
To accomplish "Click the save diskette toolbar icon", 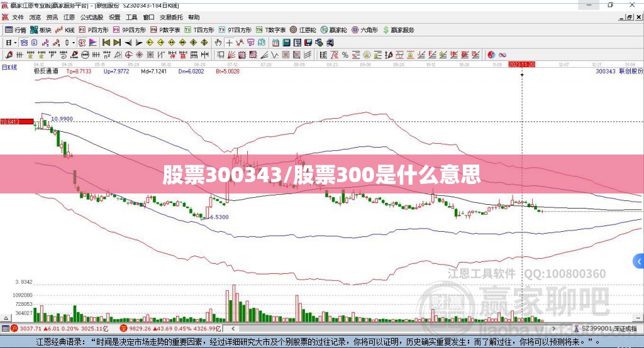I will pos(308,43).
